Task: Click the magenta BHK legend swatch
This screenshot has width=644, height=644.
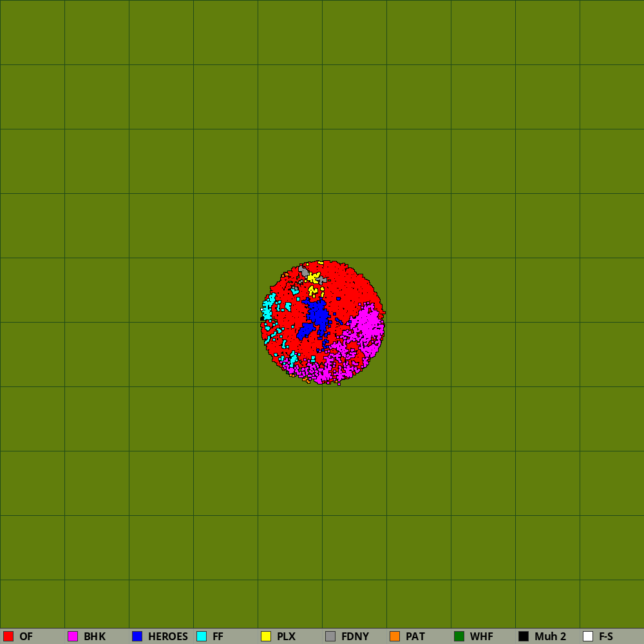Action: 73,636
